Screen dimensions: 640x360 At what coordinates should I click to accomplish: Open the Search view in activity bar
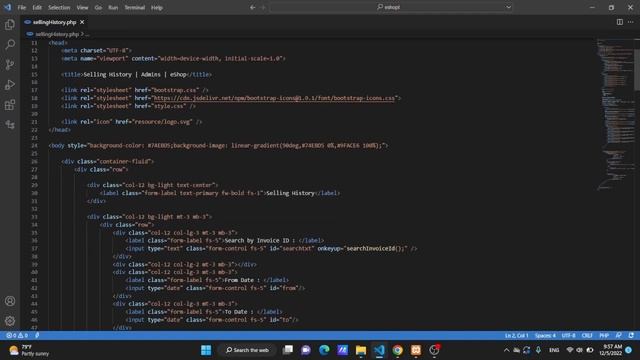click(x=10, y=44)
